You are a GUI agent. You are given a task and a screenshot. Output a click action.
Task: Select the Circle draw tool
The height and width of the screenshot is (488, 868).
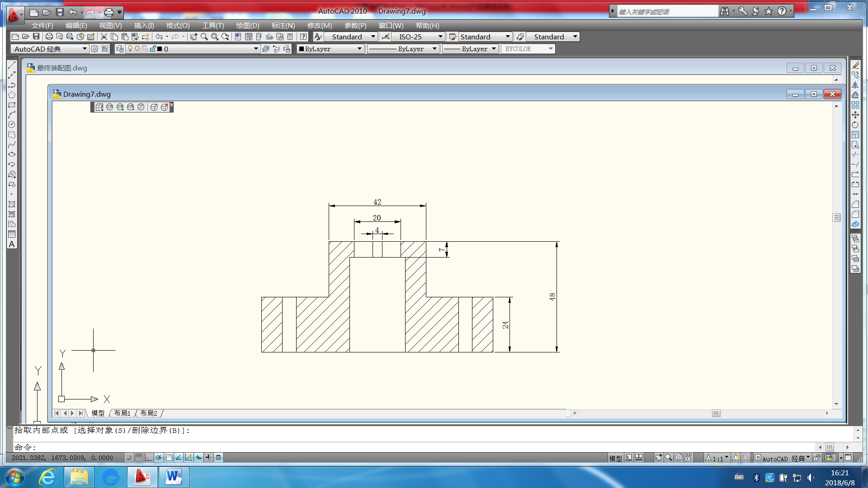pyautogui.click(x=12, y=125)
